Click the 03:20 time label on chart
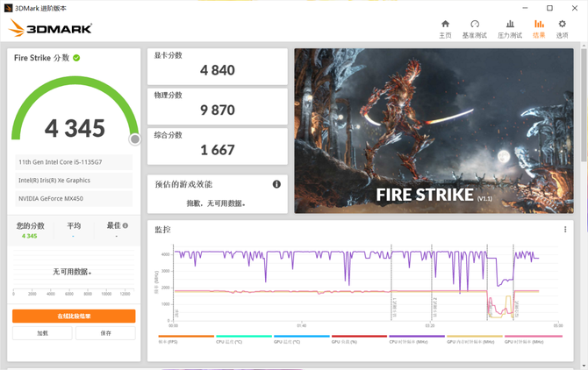 tap(430, 326)
